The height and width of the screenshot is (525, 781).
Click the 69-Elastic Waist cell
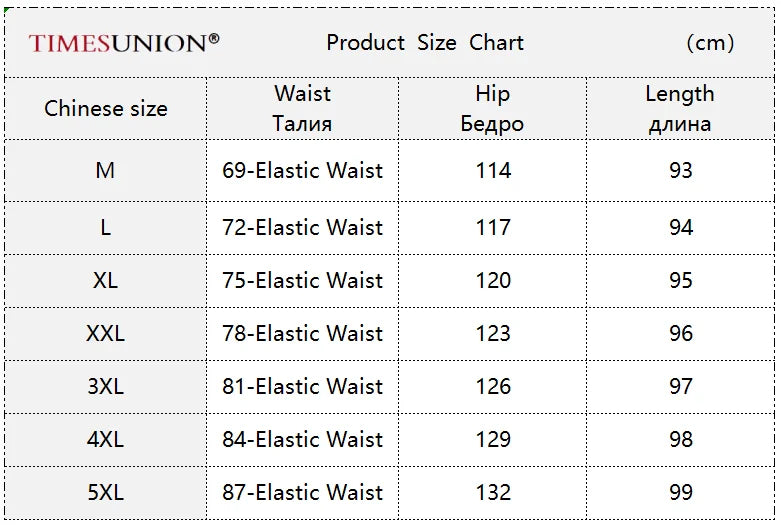pos(302,171)
